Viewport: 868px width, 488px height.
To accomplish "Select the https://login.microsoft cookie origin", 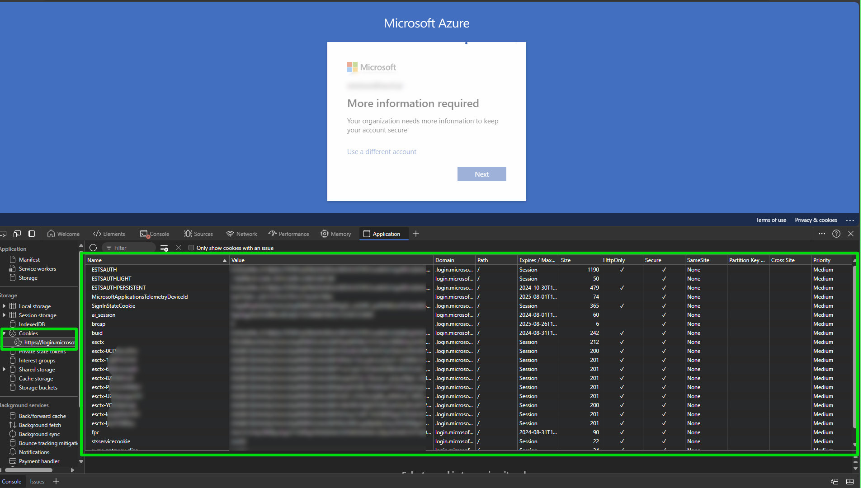I will (x=45, y=343).
